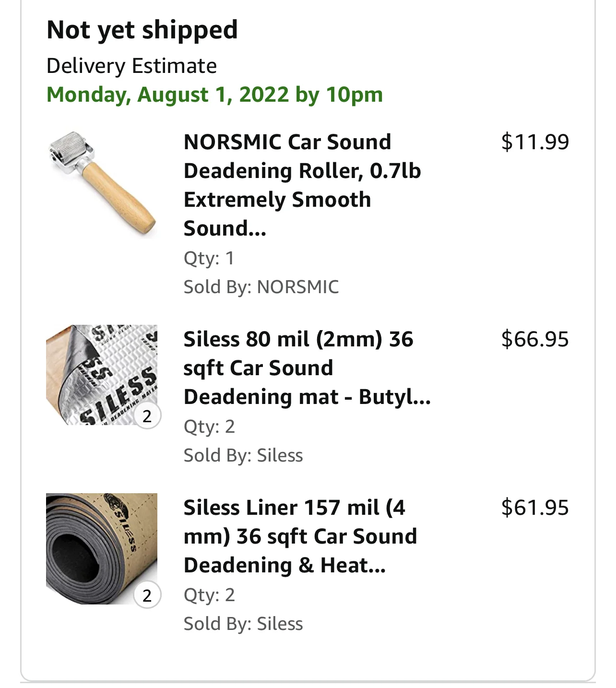Open the Siless 80 mil mat thumbnail
Screen dimensions: 616x688
[x=102, y=375]
